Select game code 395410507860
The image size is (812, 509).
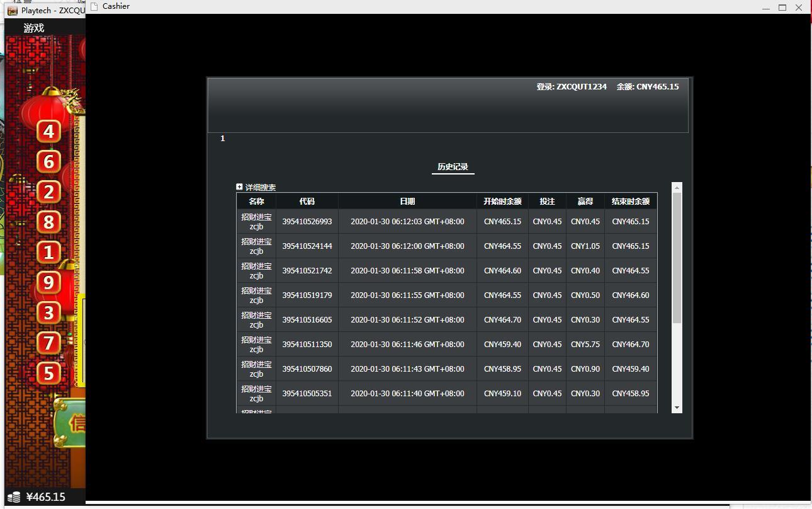coord(307,369)
